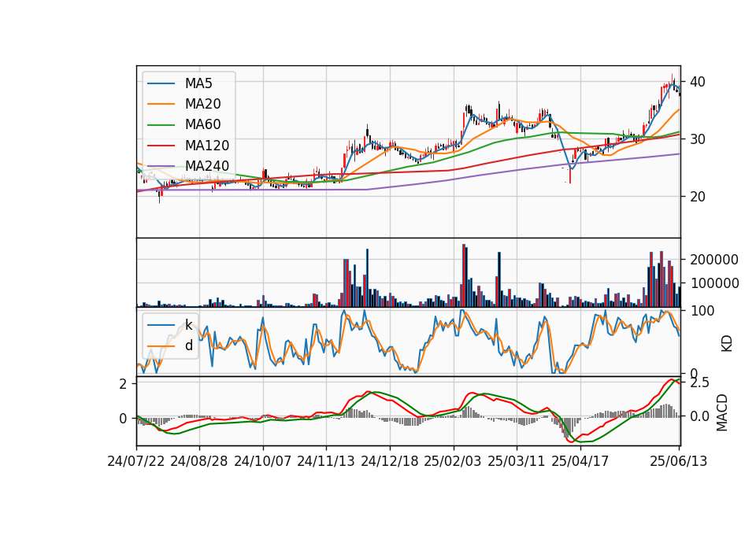Click the price axis value 40
756x543 pixels.
point(697,82)
